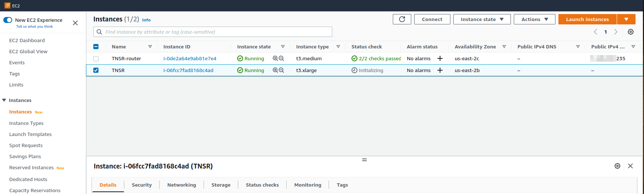644x194 pixels.
Task: Toggle the New EC2 Experience switch
Action: coord(8,20)
